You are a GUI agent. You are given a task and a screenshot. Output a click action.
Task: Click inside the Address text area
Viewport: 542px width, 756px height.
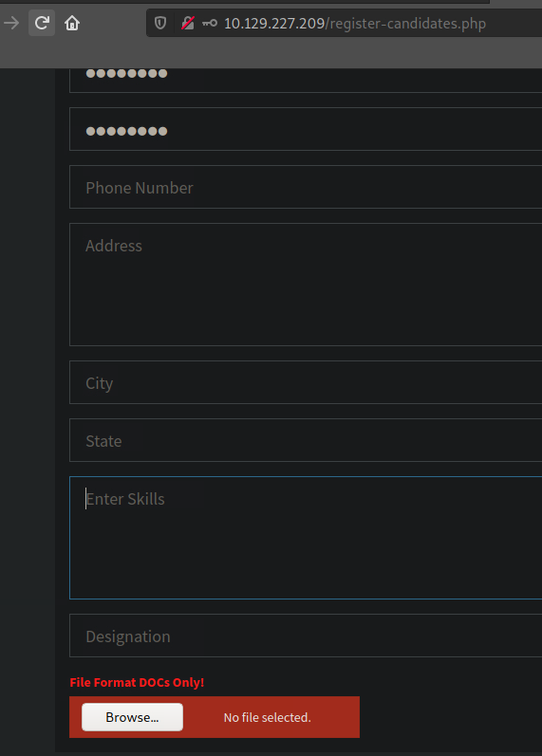306,285
